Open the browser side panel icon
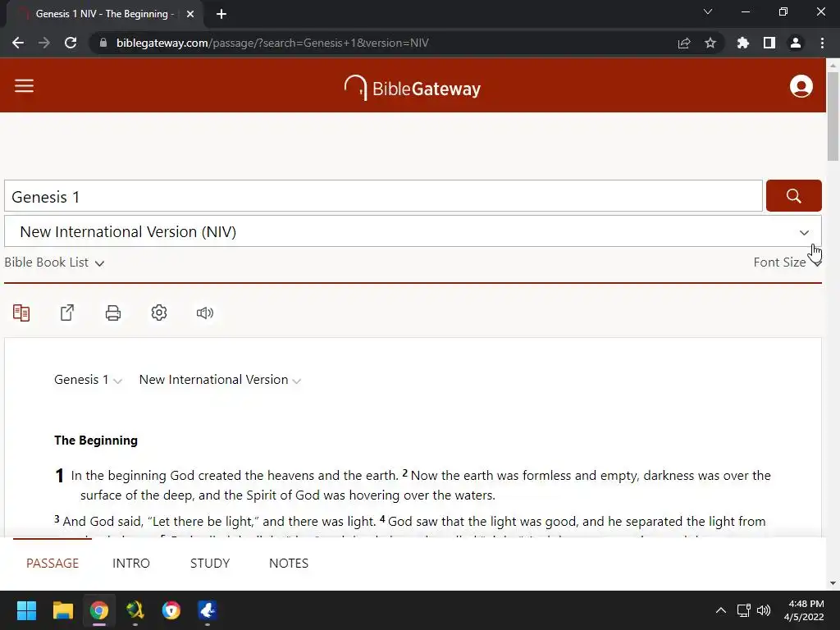840x630 pixels. [x=769, y=43]
